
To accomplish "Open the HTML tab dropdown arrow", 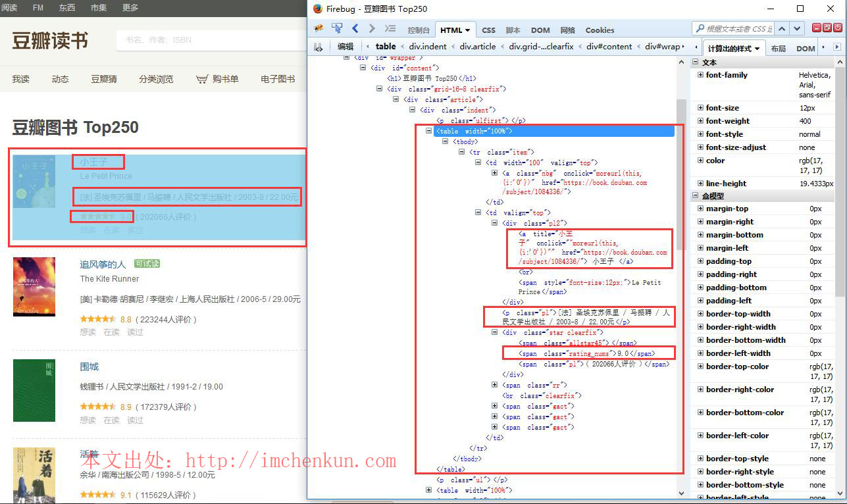I will (468, 30).
